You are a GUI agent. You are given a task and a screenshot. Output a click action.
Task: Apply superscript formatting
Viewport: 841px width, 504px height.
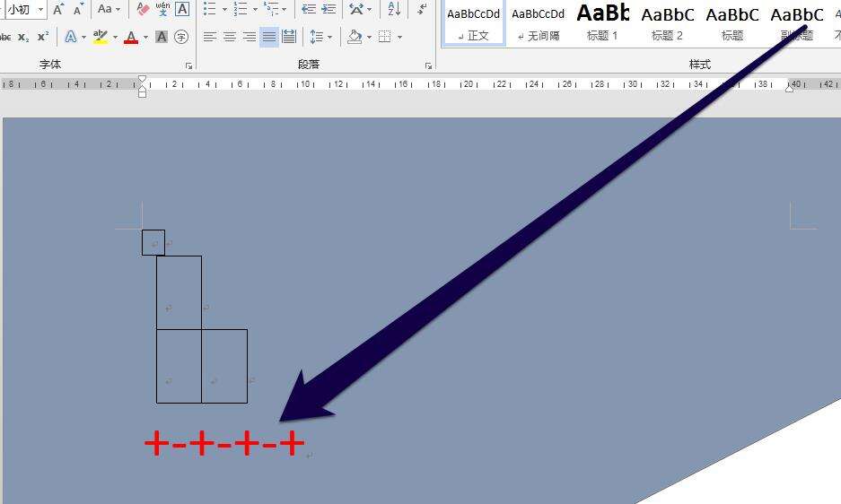click(x=43, y=37)
